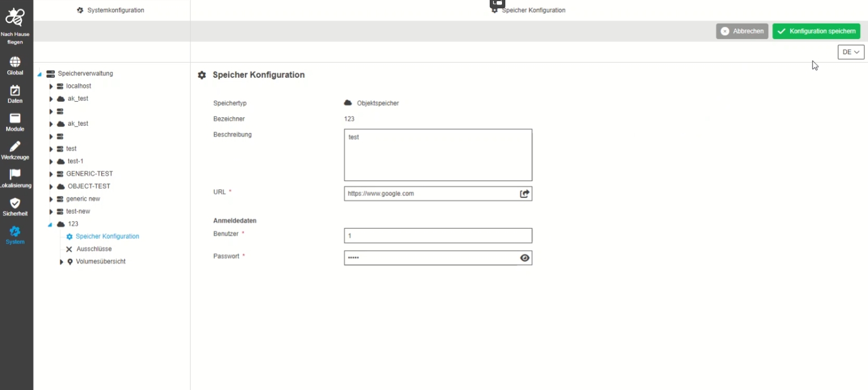Open Werkzeuge pencil icon

[x=15, y=146]
